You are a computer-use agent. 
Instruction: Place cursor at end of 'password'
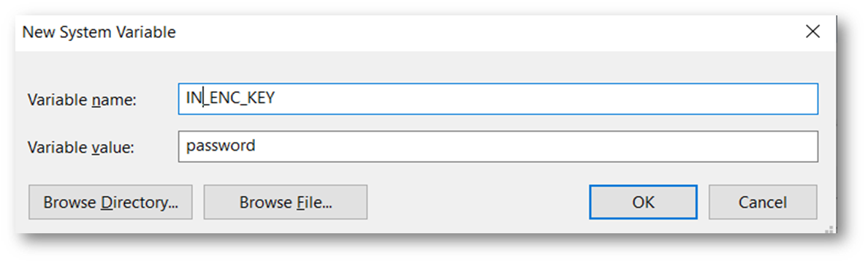(256, 146)
